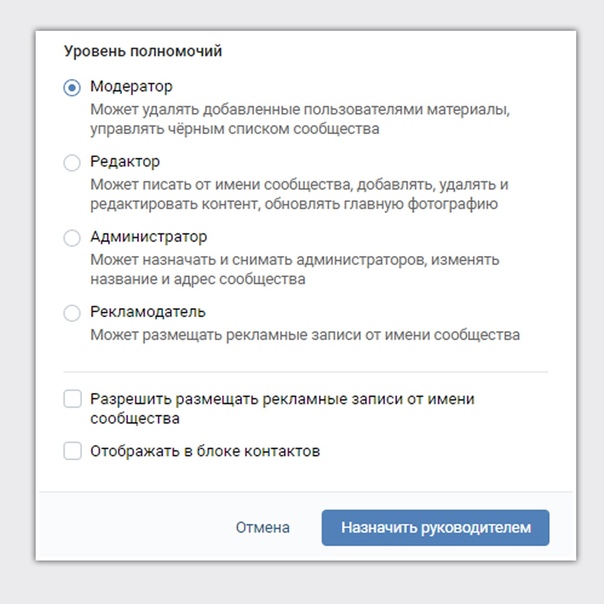The image size is (604, 604).
Task: Choose the Редактор radio button circle
Action: click(x=72, y=163)
